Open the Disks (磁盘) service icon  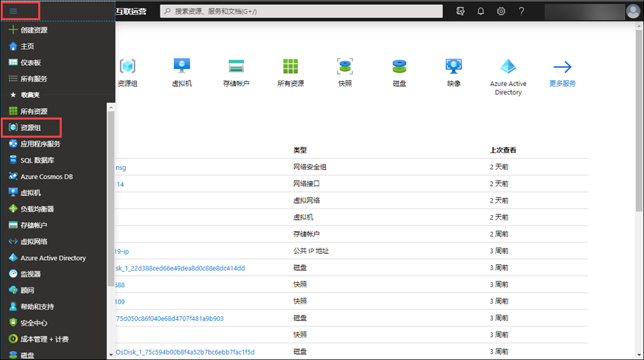399,71
